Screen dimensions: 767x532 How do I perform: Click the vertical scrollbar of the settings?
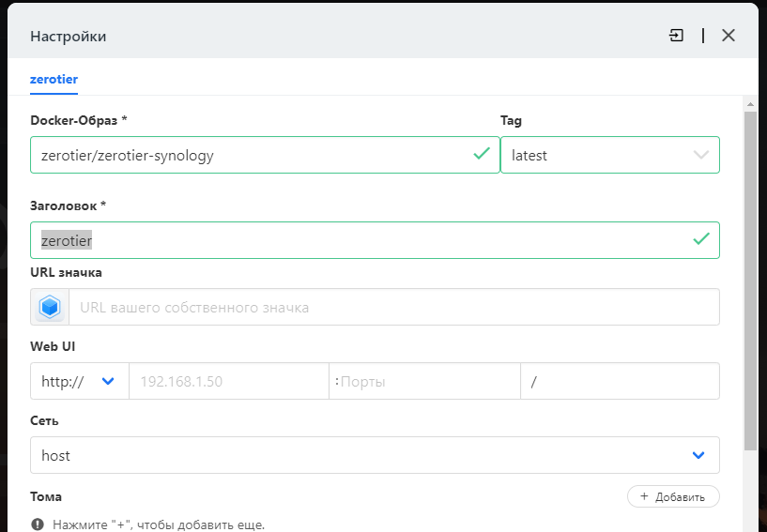750,281
